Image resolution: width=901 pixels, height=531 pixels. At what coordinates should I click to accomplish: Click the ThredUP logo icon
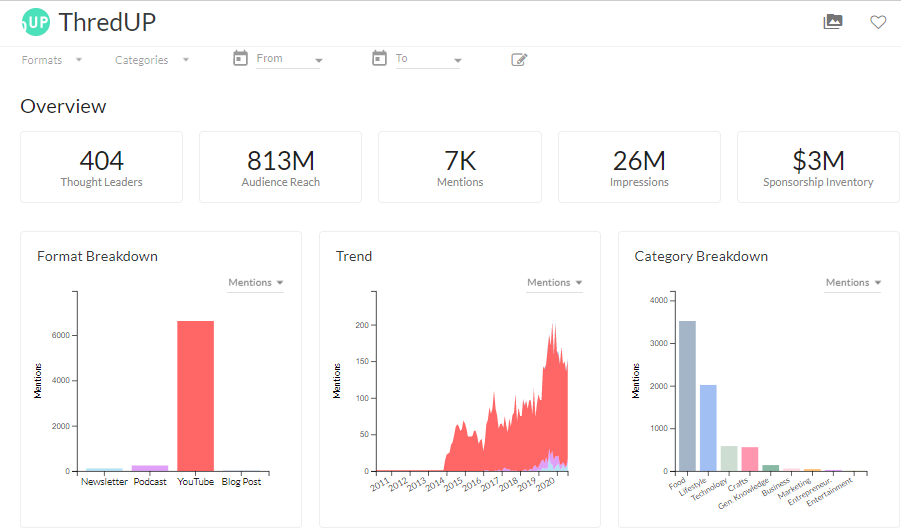(x=36, y=22)
